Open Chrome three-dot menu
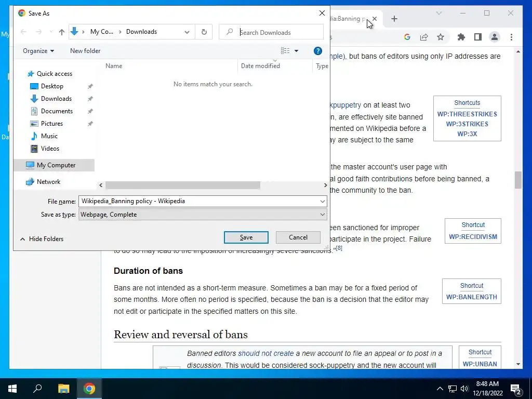This screenshot has height=399, width=532. click(x=511, y=37)
